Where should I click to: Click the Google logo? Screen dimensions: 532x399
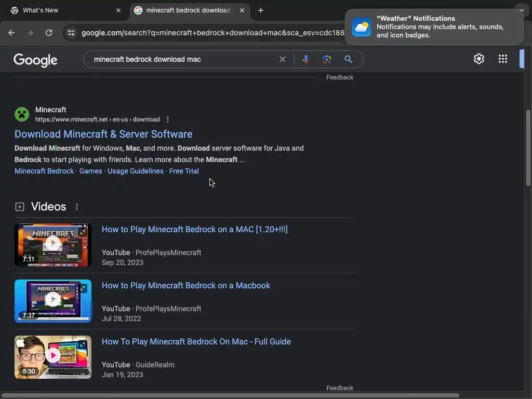(35, 60)
